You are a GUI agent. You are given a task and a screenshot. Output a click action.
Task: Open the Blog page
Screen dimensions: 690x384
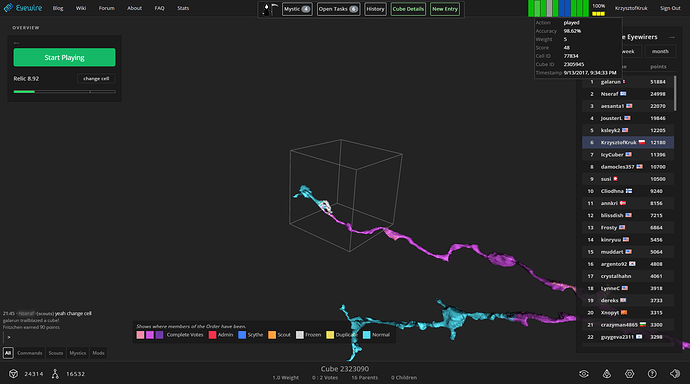[x=58, y=8]
